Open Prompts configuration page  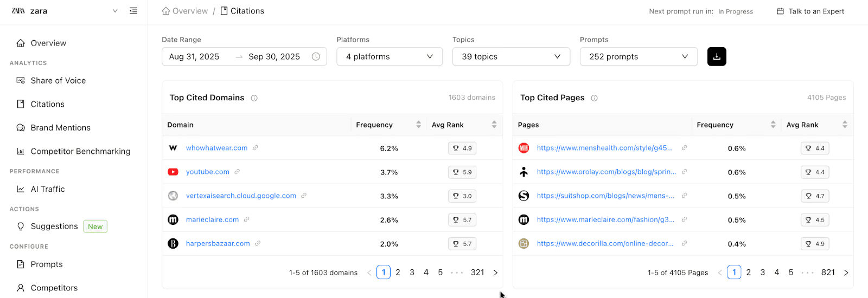pos(47,264)
